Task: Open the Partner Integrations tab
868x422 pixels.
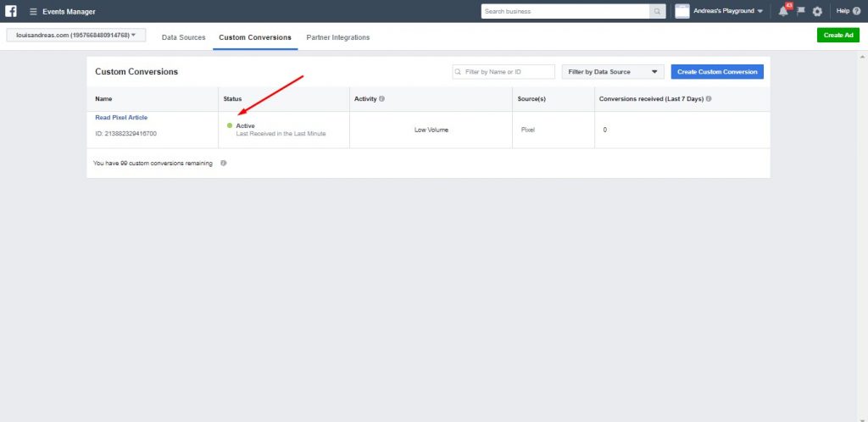Action: [x=337, y=37]
